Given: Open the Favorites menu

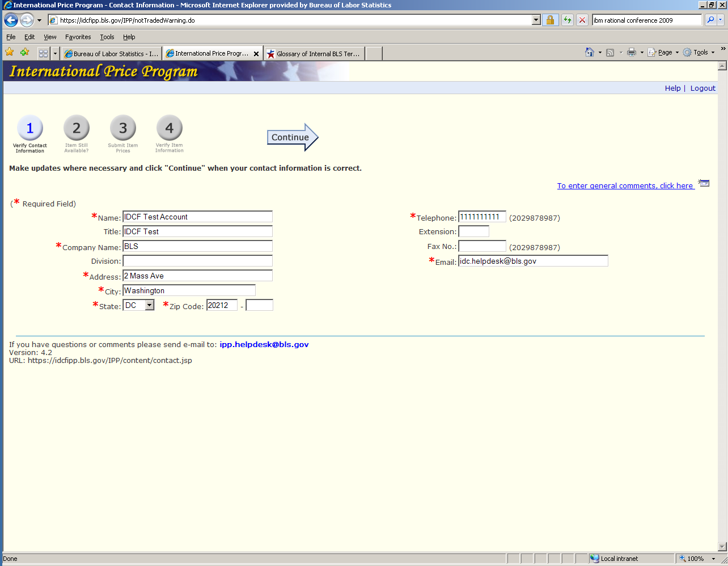Looking at the screenshot, I should [x=78, y=37].
